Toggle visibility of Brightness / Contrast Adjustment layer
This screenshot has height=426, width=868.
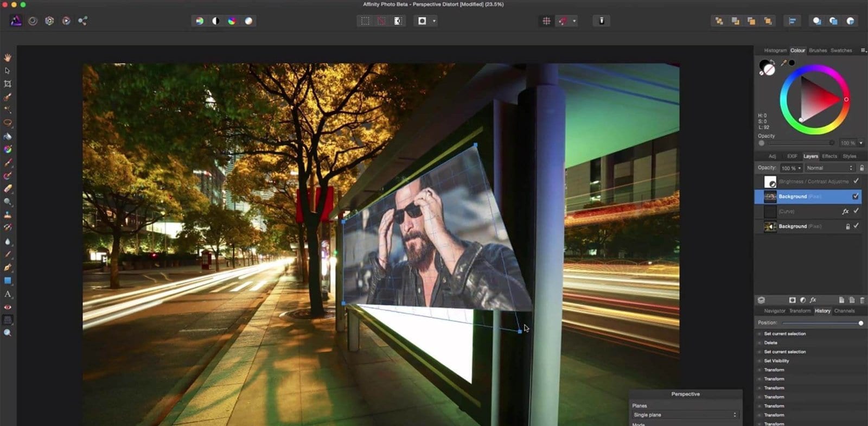(856, 181)
